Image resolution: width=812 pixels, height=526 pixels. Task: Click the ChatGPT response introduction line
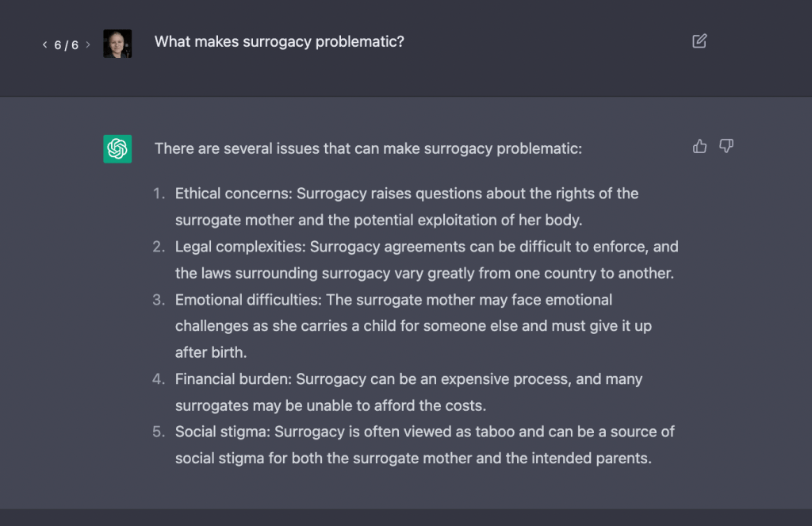point(369,148)
